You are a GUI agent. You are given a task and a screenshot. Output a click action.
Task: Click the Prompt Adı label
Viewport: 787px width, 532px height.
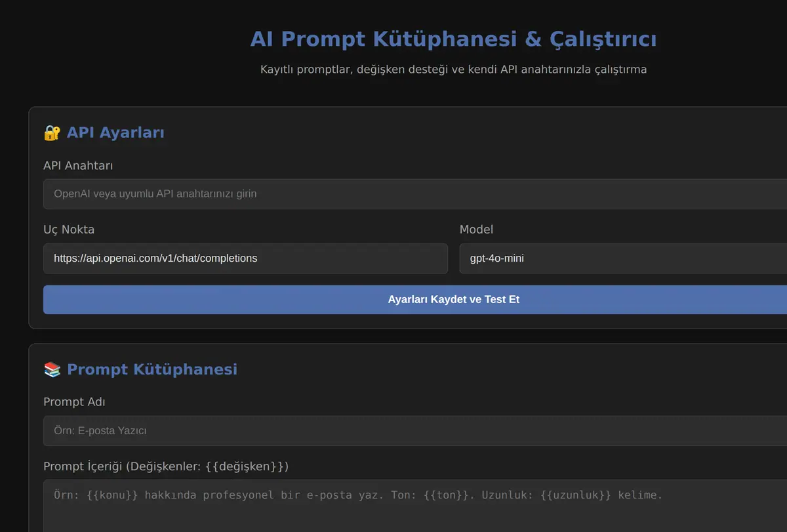click(74, 401)
